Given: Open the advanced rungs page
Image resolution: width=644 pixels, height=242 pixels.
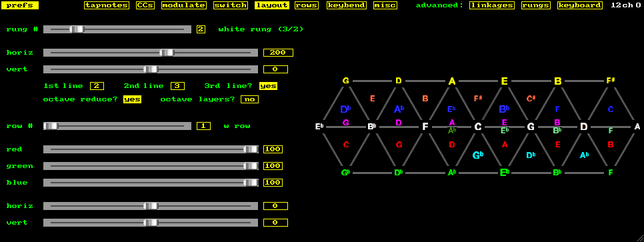Looking at the screenshot, I should pos(535,5).
